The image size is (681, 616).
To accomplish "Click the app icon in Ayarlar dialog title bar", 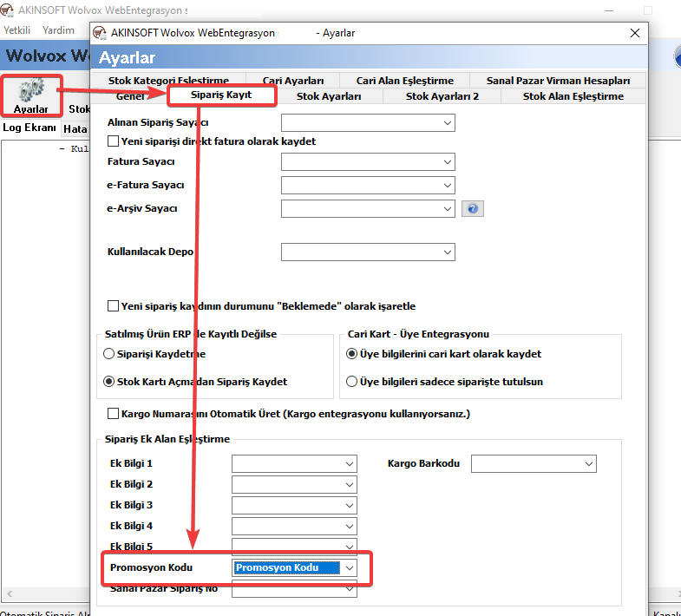I will (x=100, y=33).
